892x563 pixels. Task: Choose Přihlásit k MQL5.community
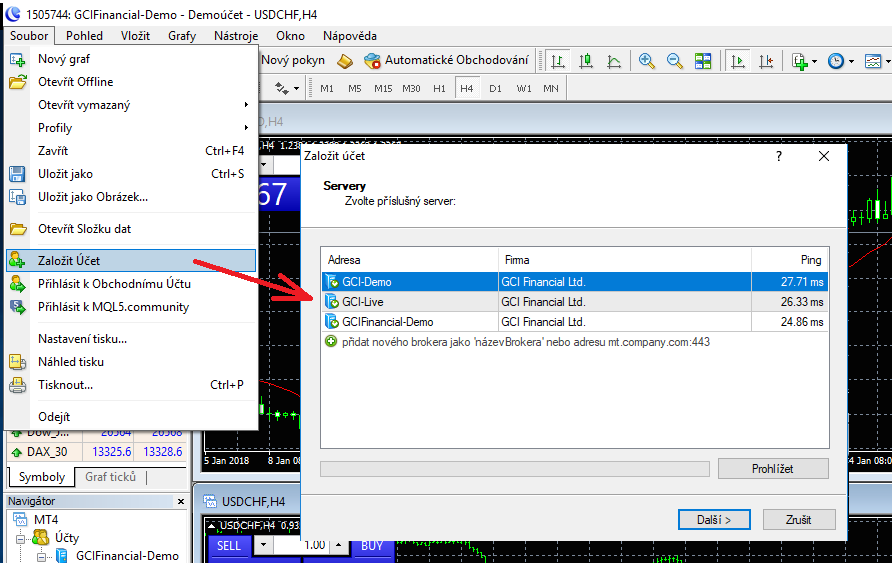131,307
